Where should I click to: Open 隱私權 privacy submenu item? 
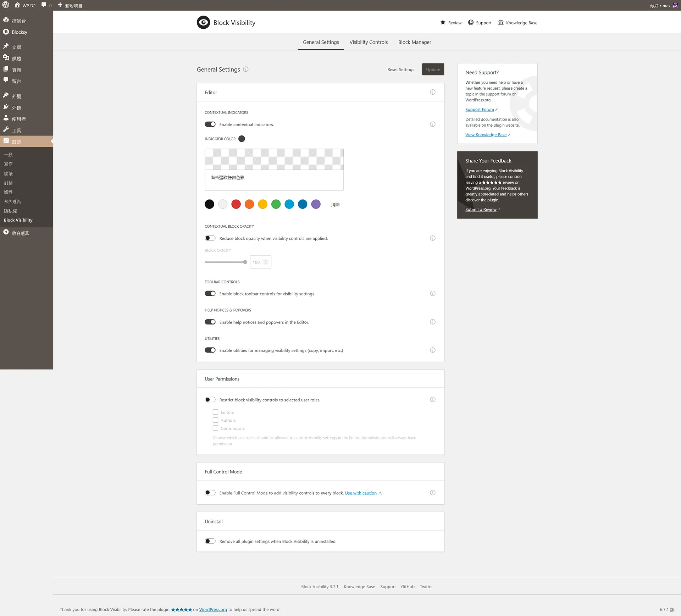11,211
